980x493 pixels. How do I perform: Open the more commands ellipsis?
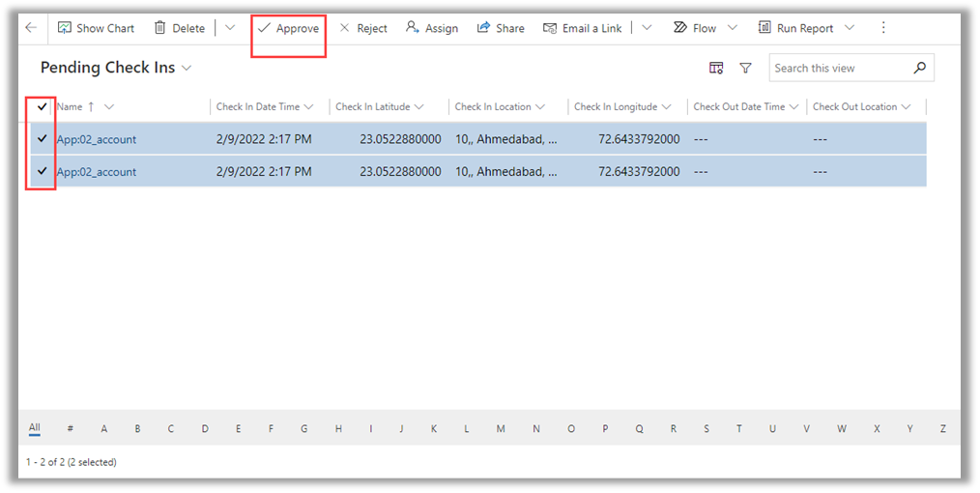point(882,28)
